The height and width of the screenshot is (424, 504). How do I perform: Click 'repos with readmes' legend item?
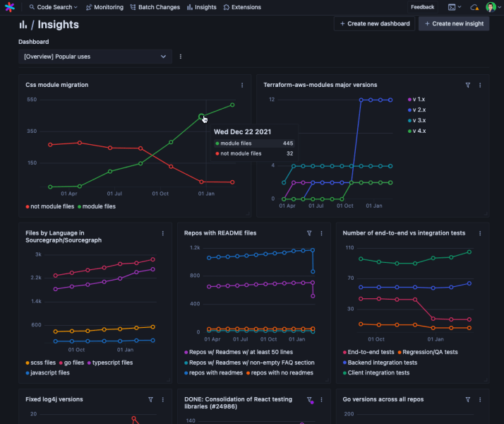(213, 372)
